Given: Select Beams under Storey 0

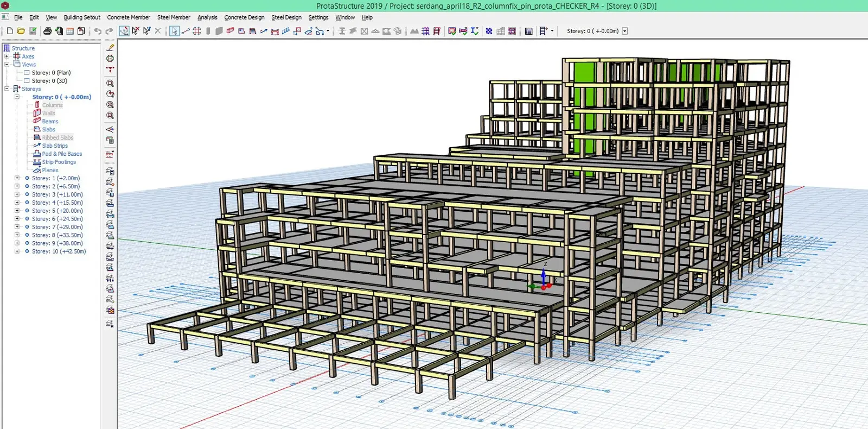Looking at the screenshot, I should tap(50, 122).
